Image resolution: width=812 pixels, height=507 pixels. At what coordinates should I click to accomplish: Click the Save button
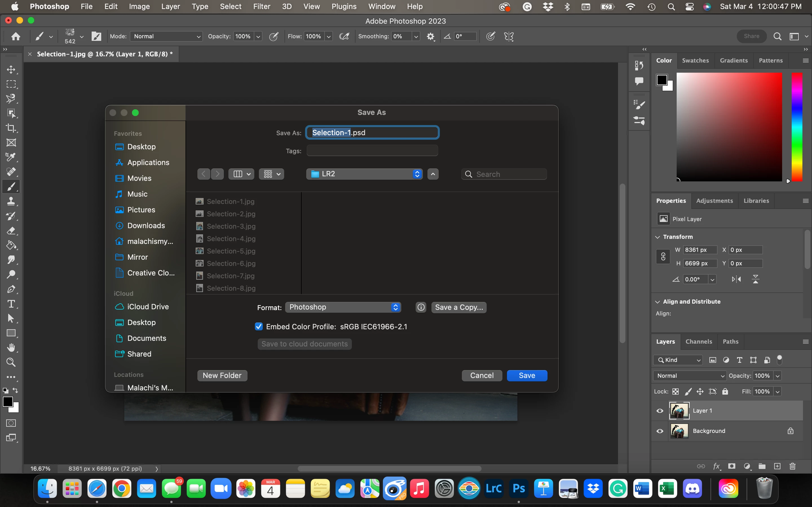click(527, 375)
